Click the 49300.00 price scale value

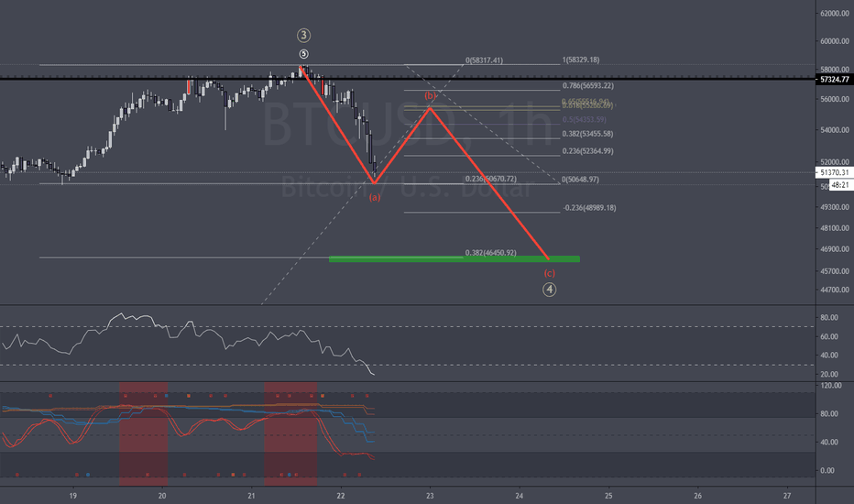835,207
